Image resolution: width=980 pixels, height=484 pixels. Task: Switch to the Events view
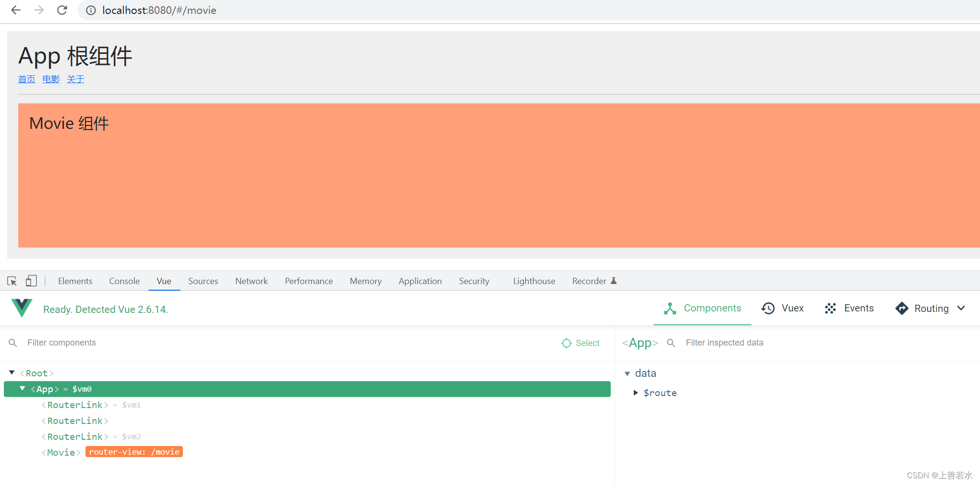click(849, 308)
